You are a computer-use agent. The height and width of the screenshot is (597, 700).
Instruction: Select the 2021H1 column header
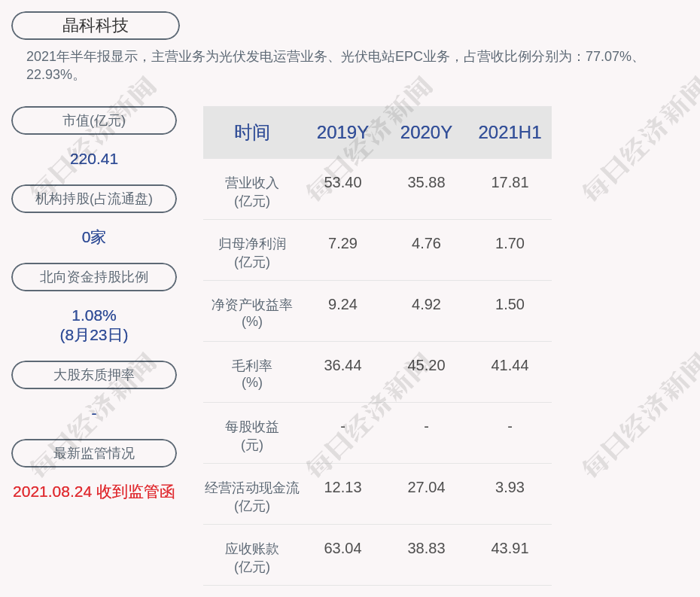[x=510, y=132]
